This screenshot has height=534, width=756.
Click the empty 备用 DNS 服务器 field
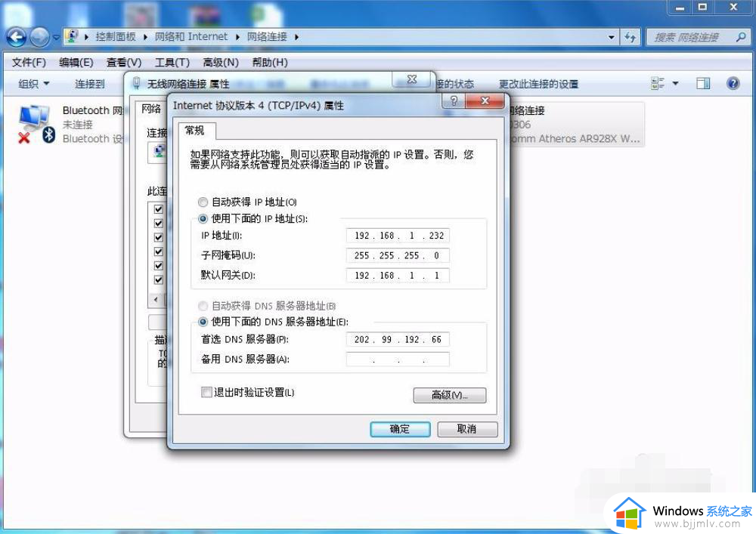click(398, 360)
